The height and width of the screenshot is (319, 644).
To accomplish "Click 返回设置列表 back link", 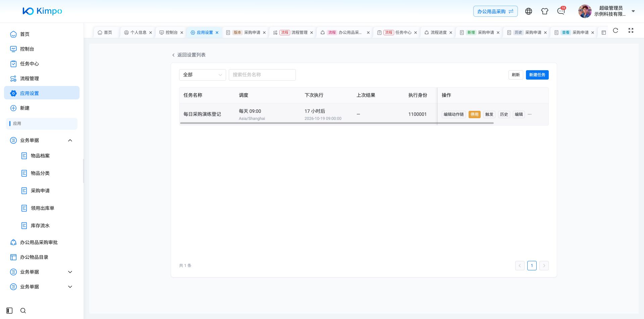I will (x=189, y=55).
